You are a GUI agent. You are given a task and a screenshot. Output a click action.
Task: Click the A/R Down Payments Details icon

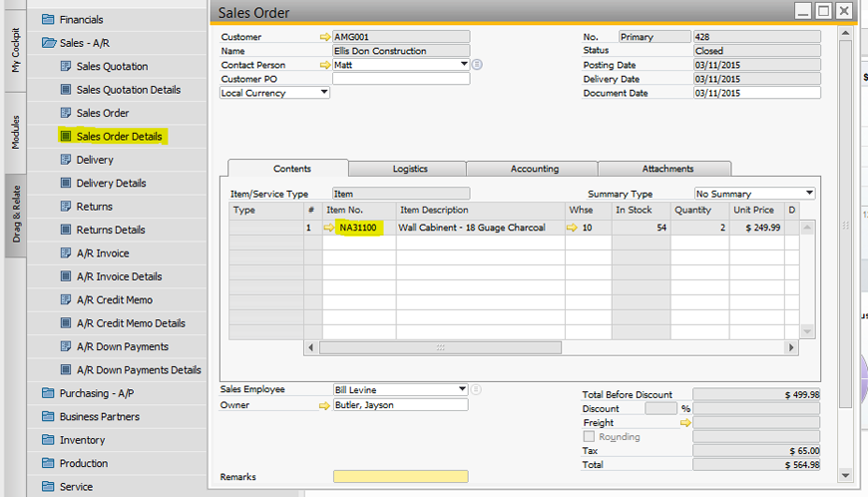65,369
